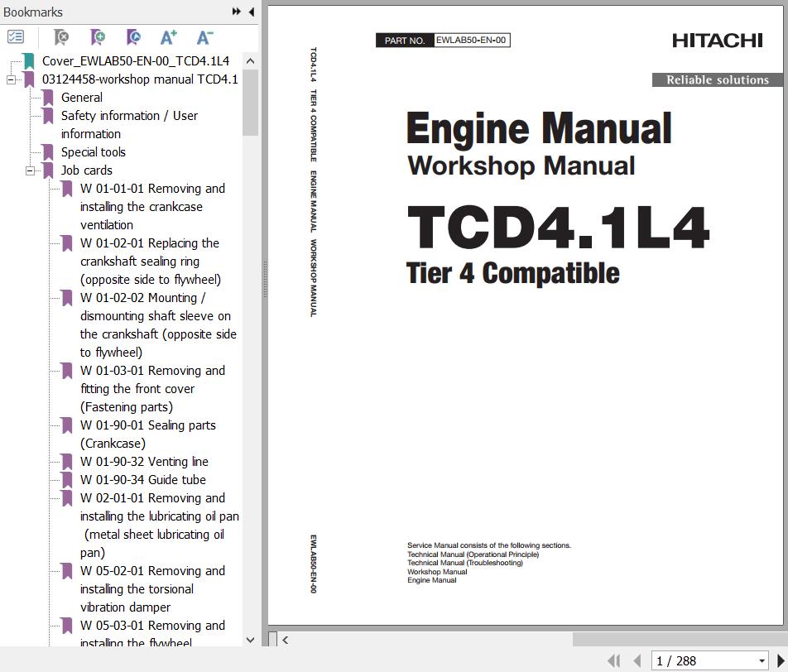Click the TCD4.1L4 model heading
788x672 pixels.
pos(559,228)
